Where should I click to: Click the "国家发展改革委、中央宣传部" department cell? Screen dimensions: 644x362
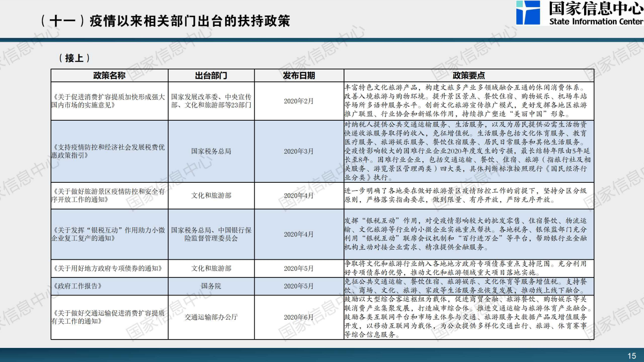(x=211, y=101)
